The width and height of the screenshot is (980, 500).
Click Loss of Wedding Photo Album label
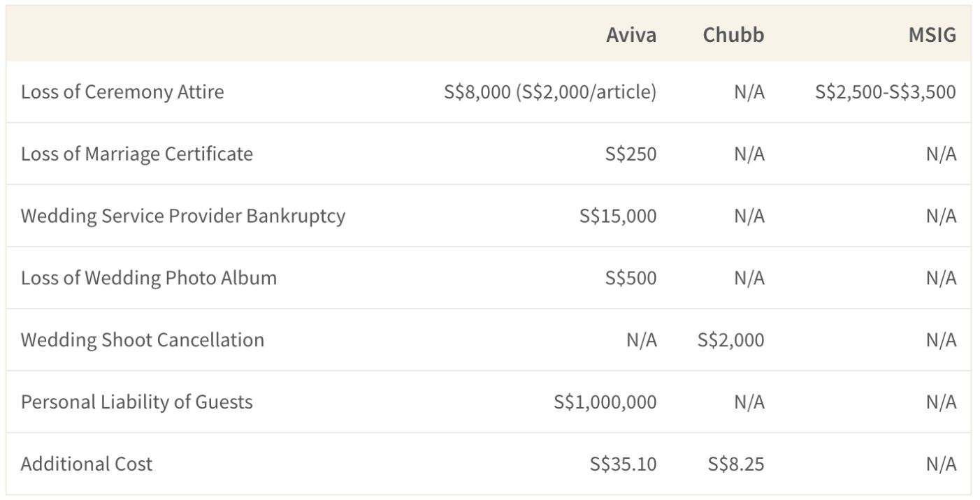pos(149,278)
